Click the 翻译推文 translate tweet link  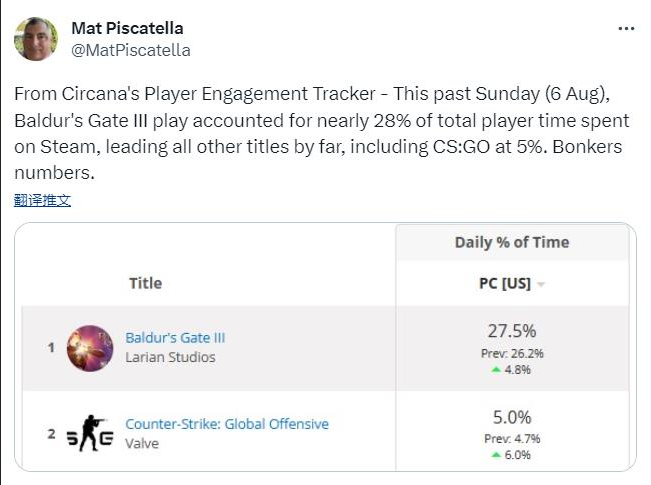point(43,200)
